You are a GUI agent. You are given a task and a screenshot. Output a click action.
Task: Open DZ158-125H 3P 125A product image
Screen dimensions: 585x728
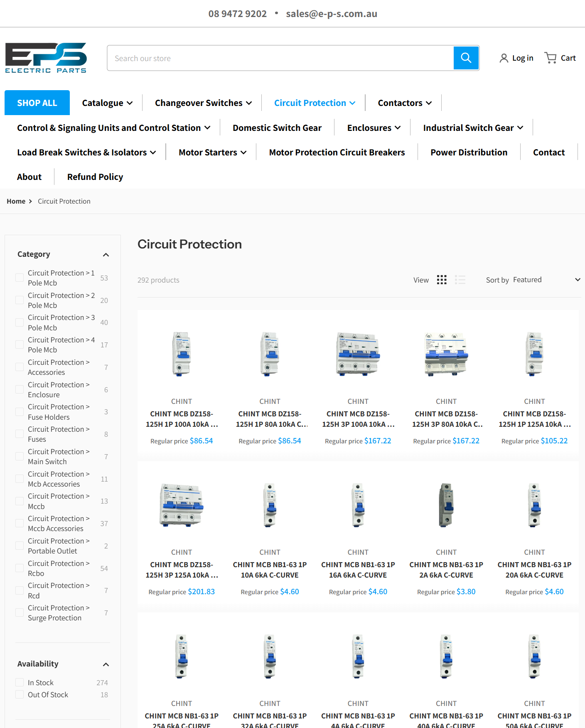pyautogui.click(x=182, y=505)
